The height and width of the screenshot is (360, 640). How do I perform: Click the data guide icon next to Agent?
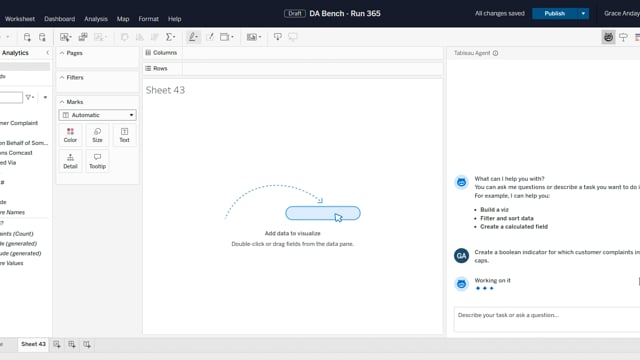[x=623, y=37]
